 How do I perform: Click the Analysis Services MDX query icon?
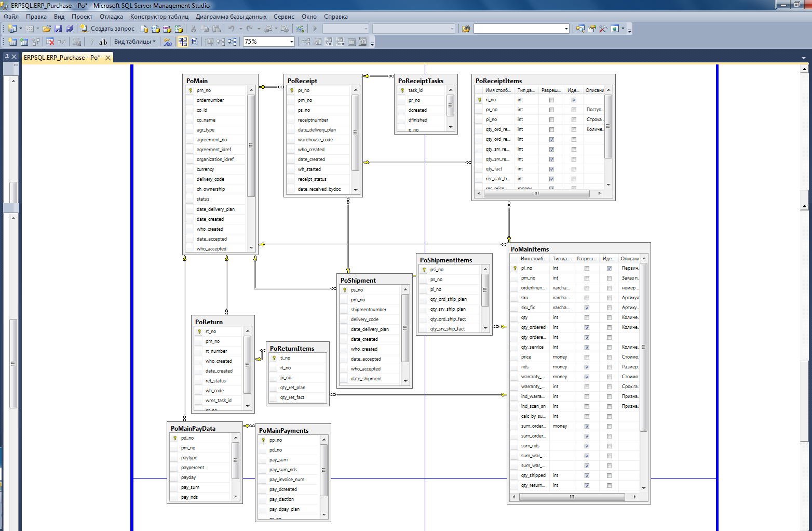155,29
